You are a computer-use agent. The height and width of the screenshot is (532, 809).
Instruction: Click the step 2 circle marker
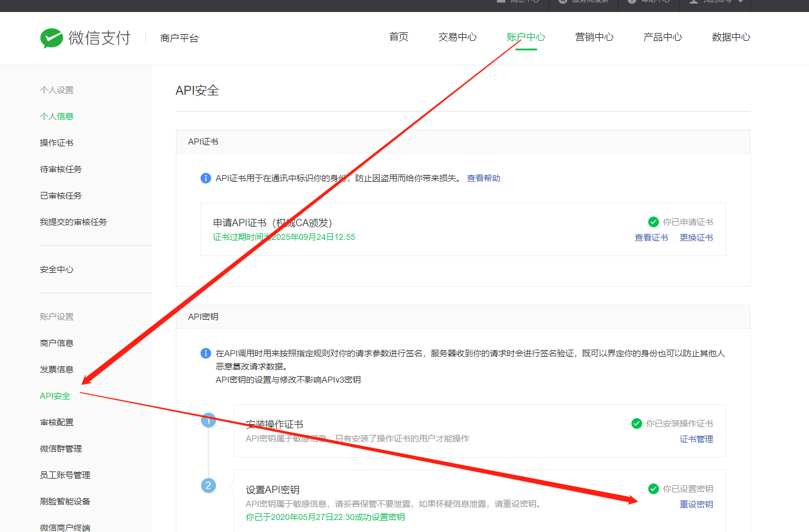point(208,485)
